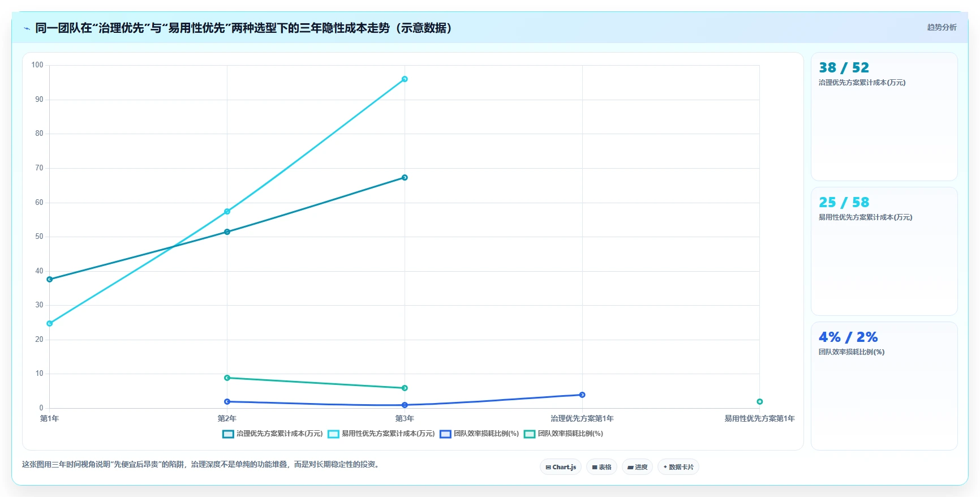Click the 表格 chip
The image size is (980, 497).
(x=601, y=467)
